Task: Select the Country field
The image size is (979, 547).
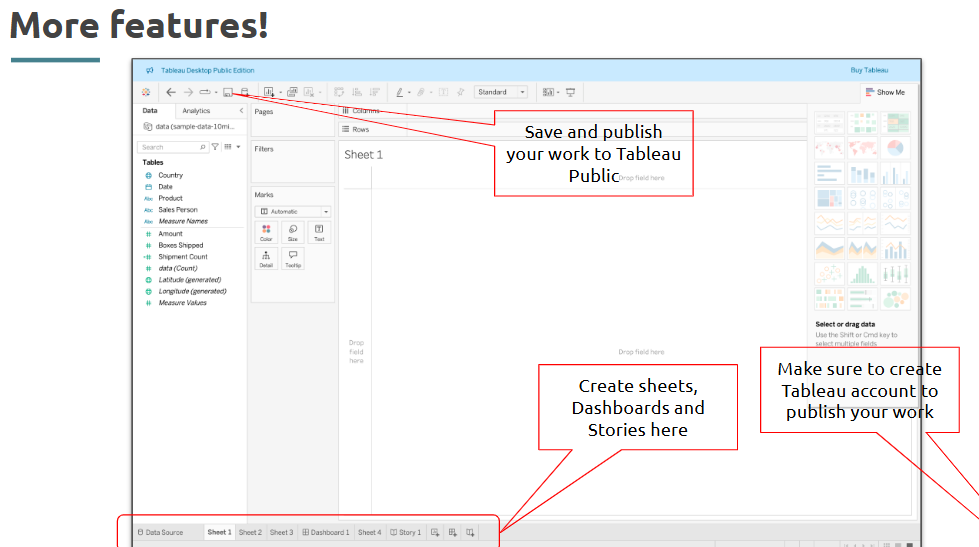Action: tap(170, 175)
